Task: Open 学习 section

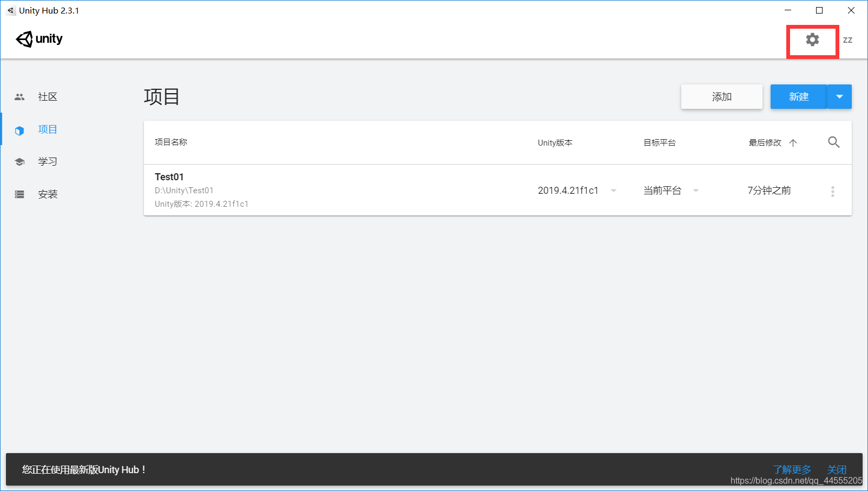Action: (48, 161)
